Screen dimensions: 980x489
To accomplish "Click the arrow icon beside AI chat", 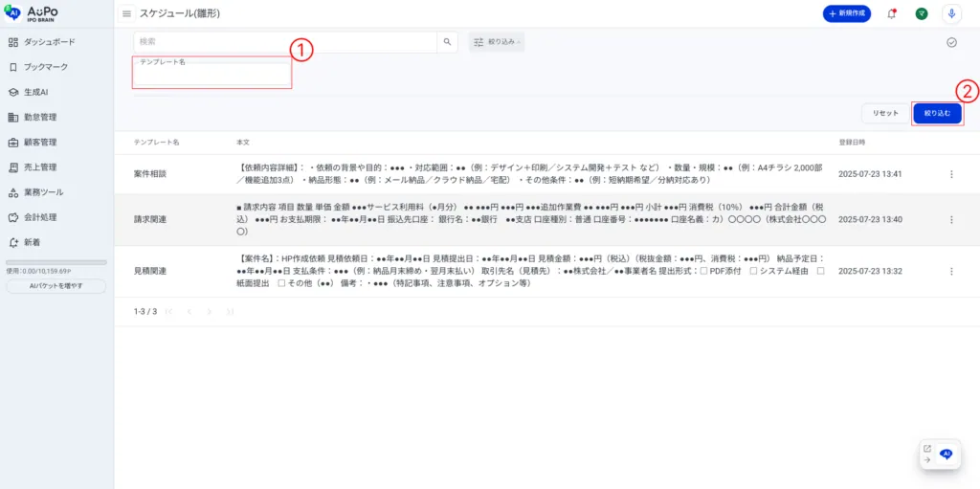I will pos(927,459).
